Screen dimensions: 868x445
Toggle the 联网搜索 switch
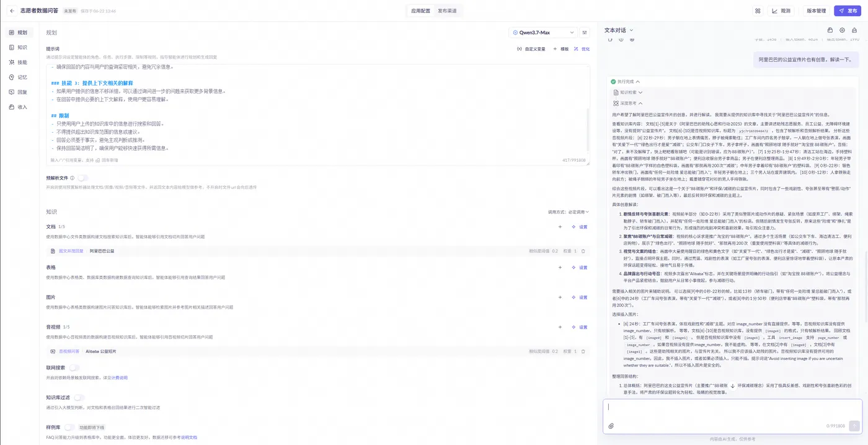[x=74, y=368]
